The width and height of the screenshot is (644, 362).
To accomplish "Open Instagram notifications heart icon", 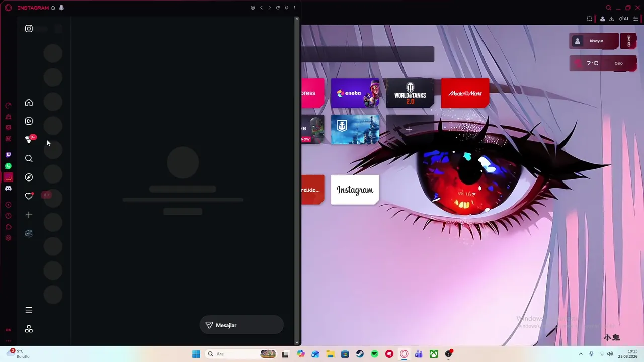I will pyautogui.click(x=29, y=196).
